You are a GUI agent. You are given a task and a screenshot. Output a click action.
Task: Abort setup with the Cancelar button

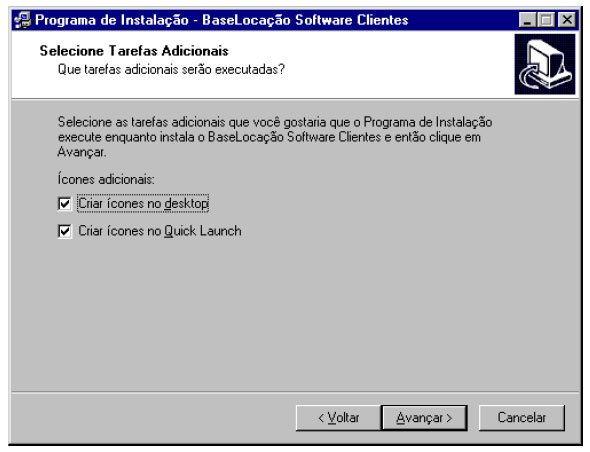[x=522, y=418]
